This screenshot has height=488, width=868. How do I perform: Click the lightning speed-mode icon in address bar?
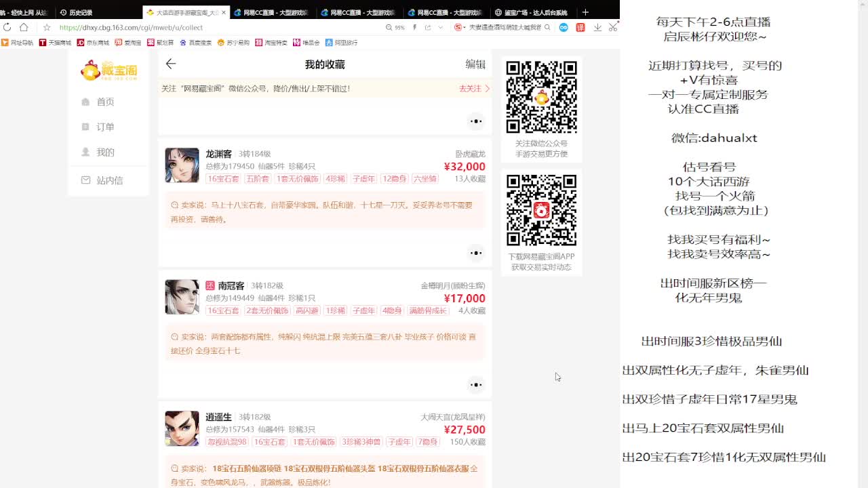[414, 27]
